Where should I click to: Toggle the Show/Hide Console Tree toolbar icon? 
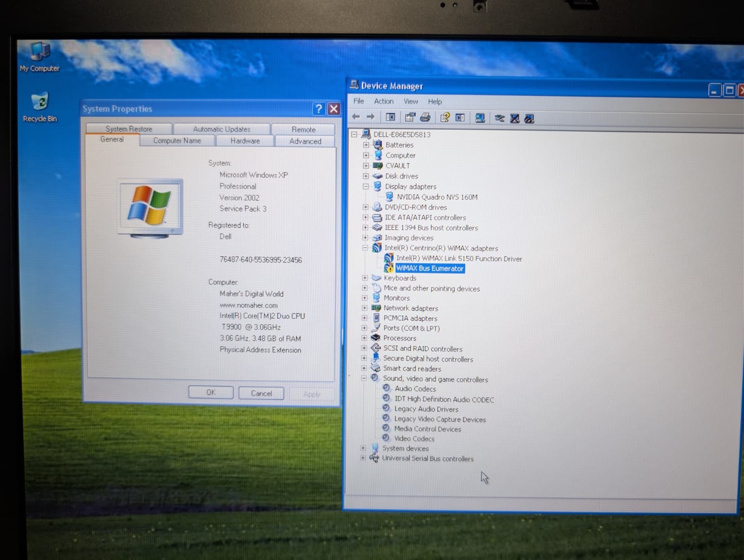[x=391, y=117]
